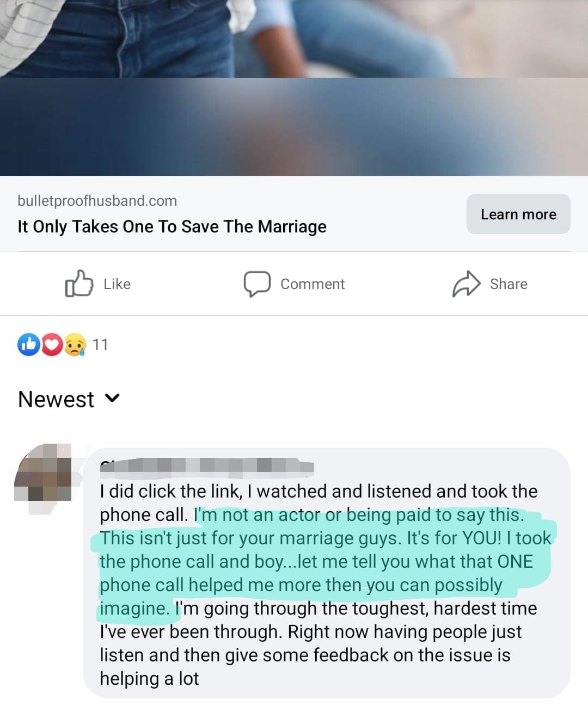588x706 pixels.
Task: Click the red heart reaction emoji
Action: 52,345
